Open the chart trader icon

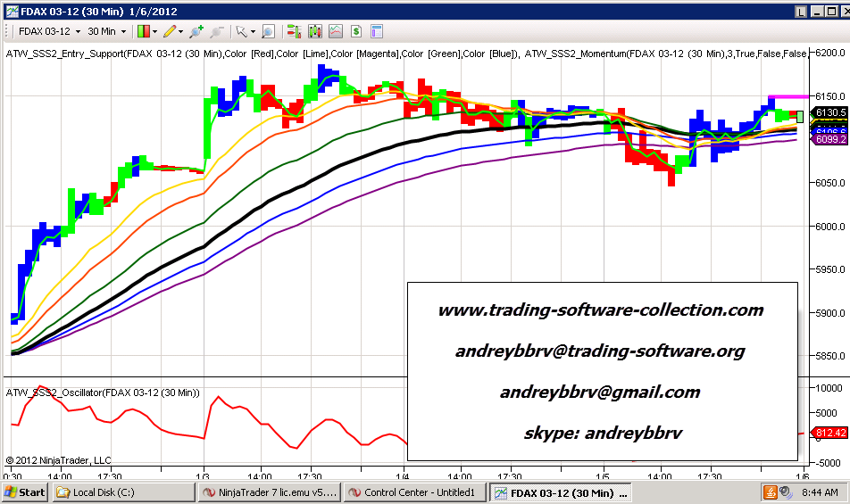point(293,31)
